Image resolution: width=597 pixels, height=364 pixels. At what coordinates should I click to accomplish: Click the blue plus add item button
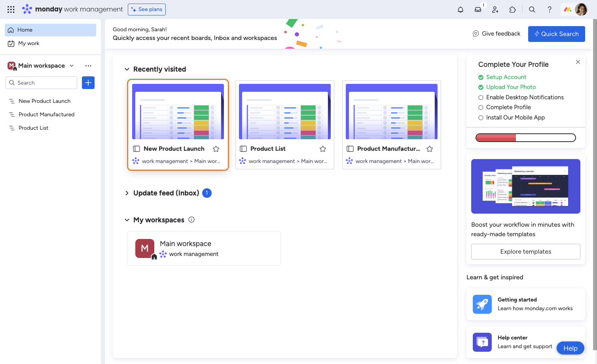88,83
